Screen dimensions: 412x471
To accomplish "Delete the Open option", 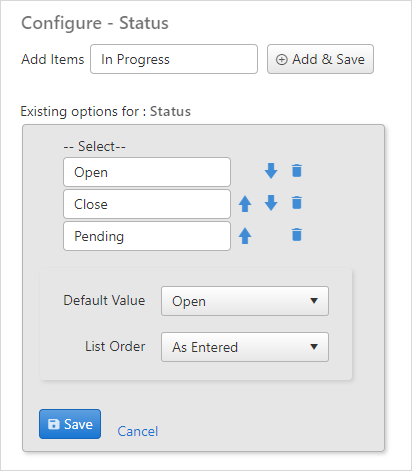I will tap(297, 171).
